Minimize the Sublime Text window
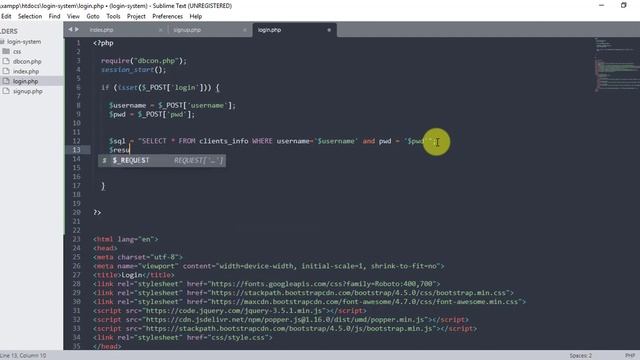 coord(601,5)
